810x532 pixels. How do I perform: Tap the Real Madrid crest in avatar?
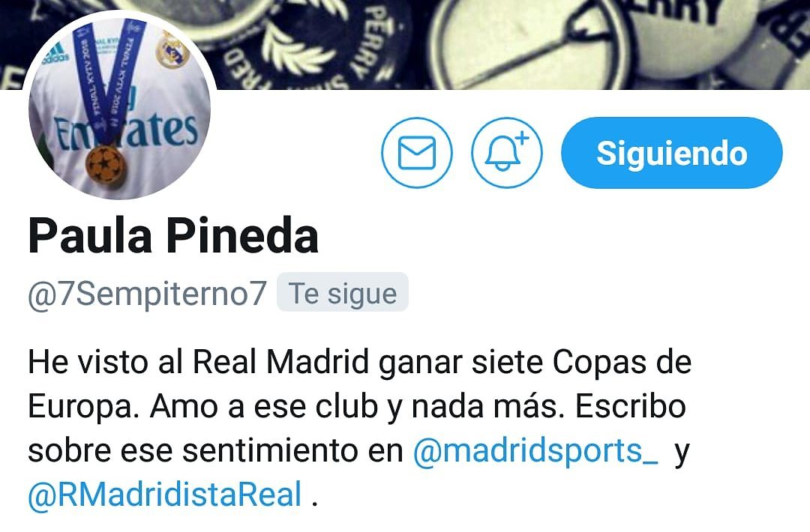pos(172,49)
